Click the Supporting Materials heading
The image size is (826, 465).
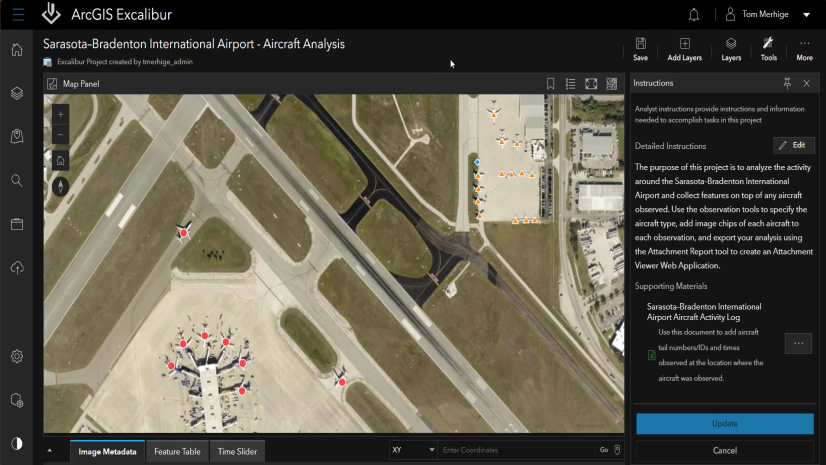pos(671,286)
